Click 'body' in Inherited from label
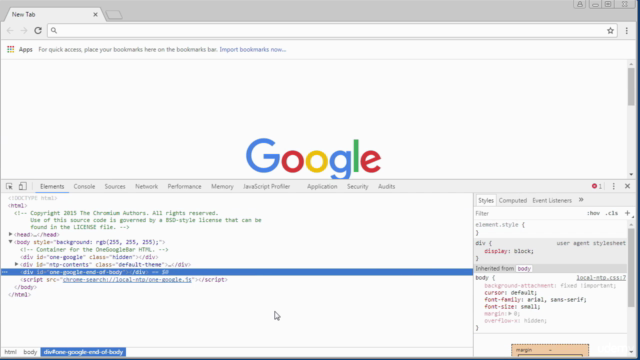 click(x=524, y=269)
